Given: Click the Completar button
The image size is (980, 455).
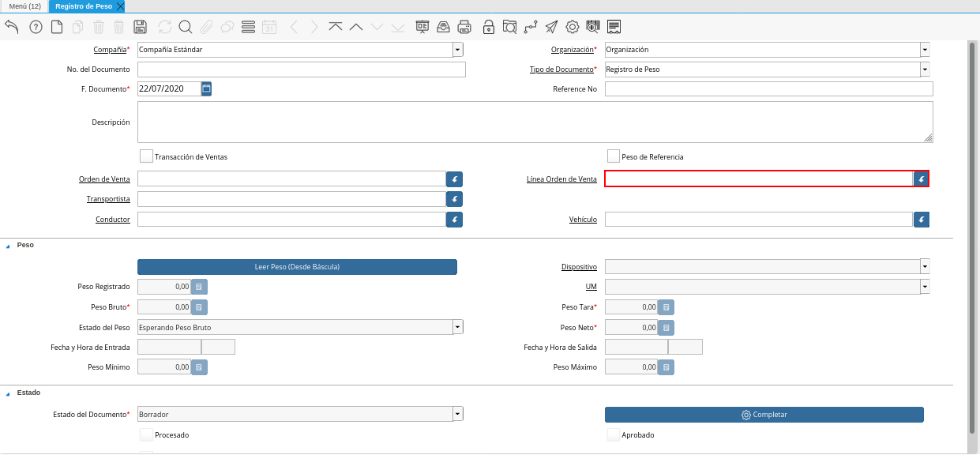Looking at the screenshot, I should pyautogui.click(x=764, y=415).
